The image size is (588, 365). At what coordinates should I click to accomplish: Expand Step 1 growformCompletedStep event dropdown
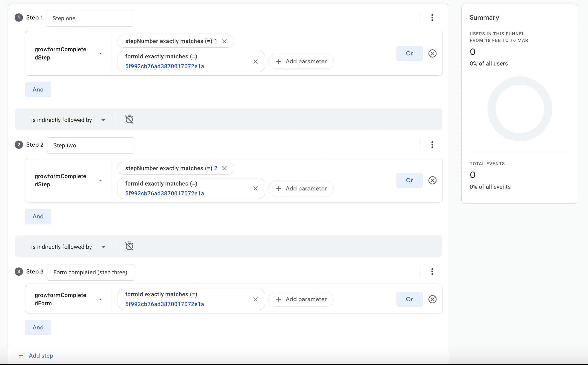pyautogui.click(x=101, y=53)
